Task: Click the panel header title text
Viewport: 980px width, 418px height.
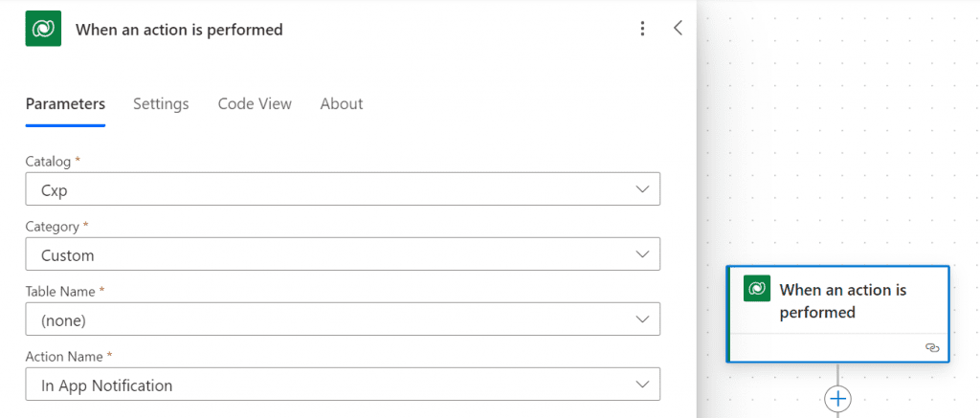Action: pos(179,30)
